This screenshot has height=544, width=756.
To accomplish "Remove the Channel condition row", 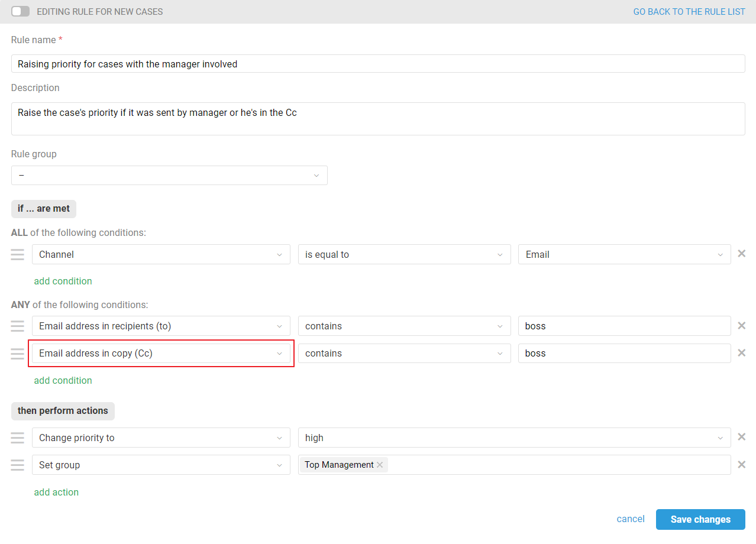I will [741, 254].
